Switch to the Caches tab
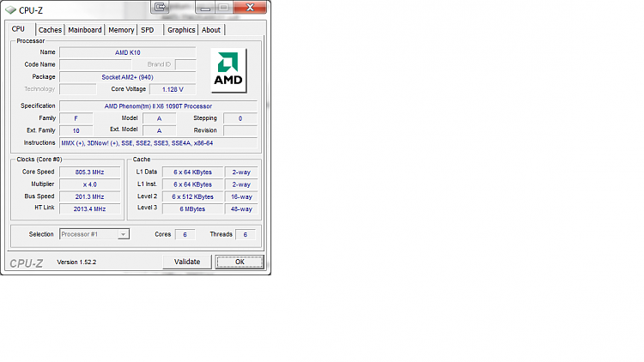 (50, 30)
